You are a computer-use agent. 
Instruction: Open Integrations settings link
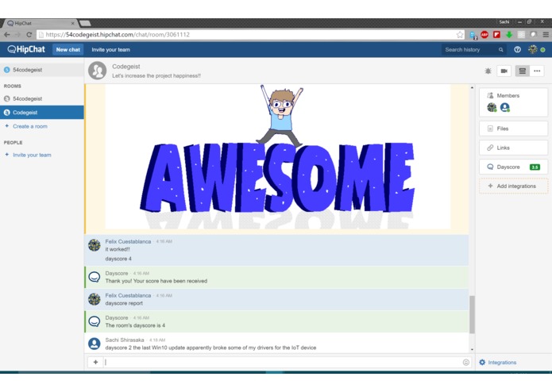point(502,363)
